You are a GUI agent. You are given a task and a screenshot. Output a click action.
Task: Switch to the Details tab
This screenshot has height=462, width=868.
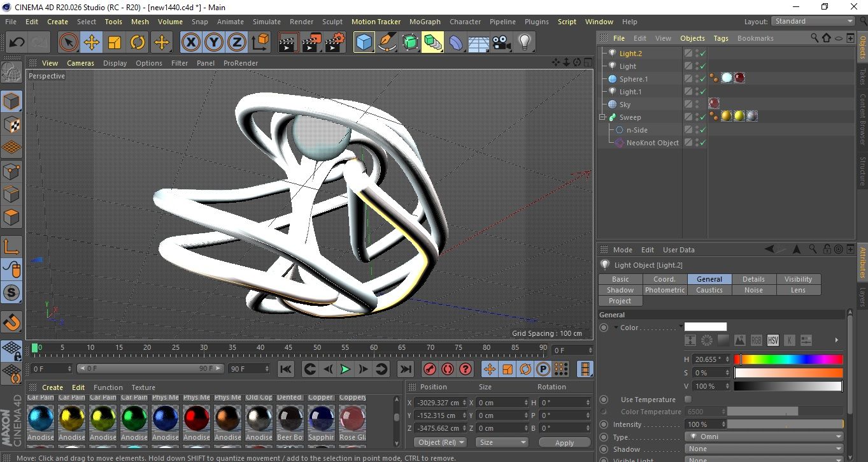pos(753,279)
